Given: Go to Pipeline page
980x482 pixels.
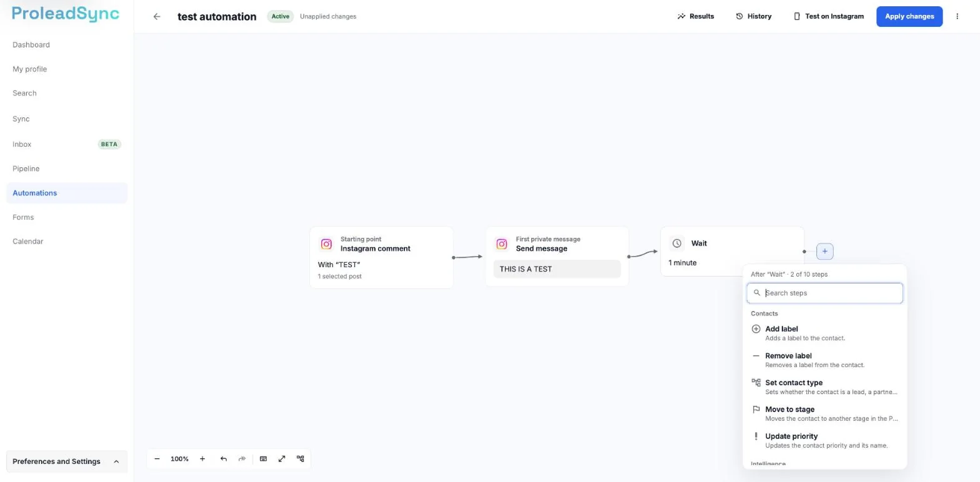Looking at the screenshot, I should [26, 169].
